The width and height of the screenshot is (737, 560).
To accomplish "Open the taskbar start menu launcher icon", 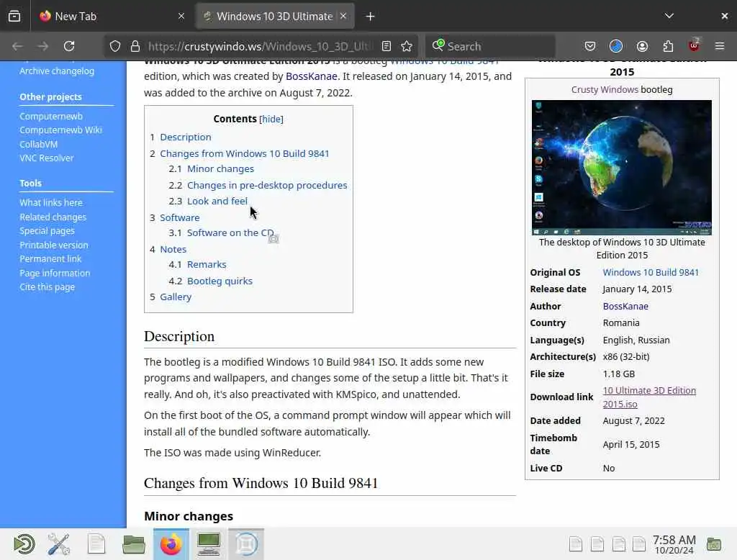I will click(x=24, y=544).
